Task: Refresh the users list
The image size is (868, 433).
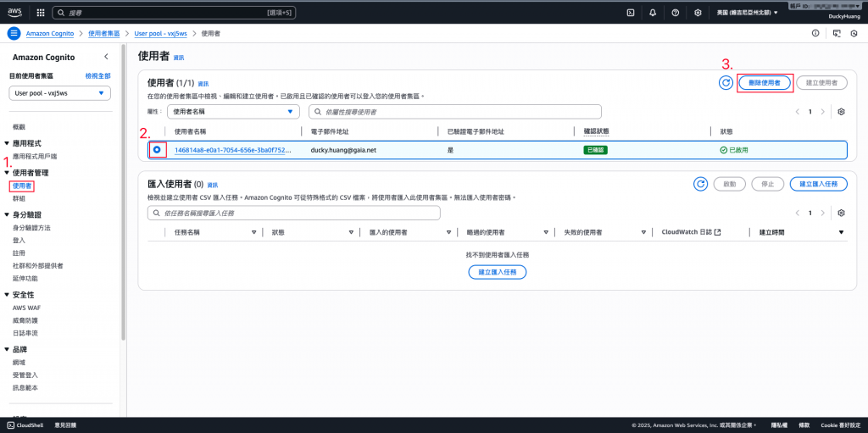Action: click(726, 82)
